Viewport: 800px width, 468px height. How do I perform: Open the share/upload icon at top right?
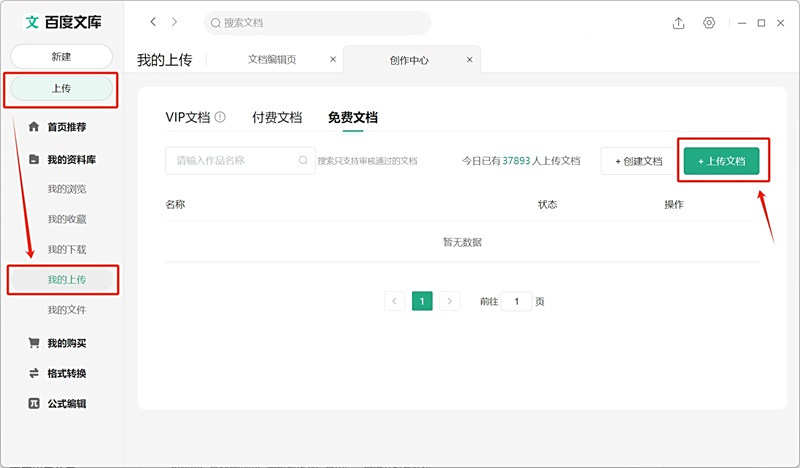(678, 23)
